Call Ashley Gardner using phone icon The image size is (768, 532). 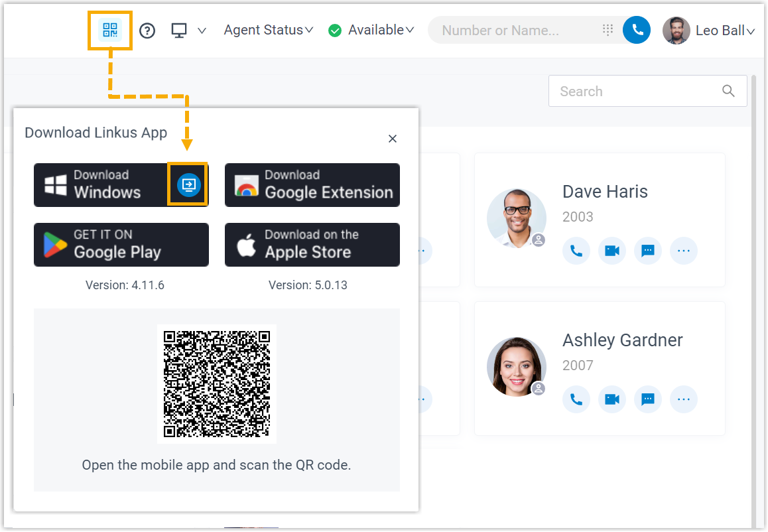tap(576, 399)
